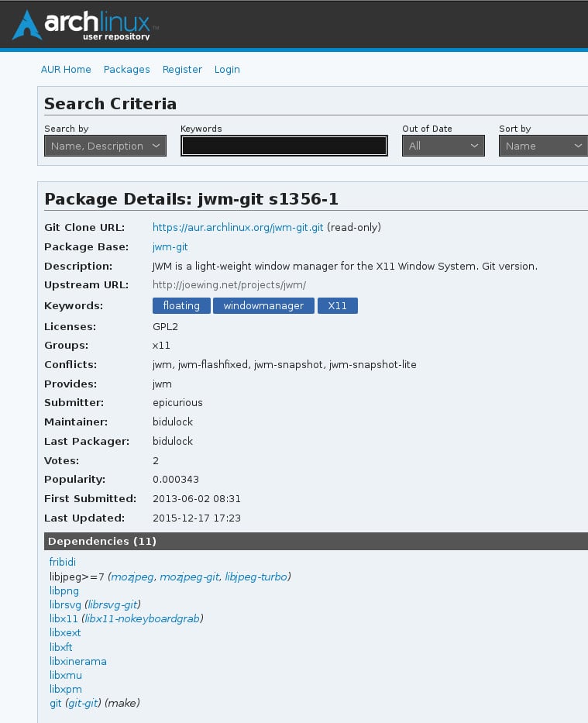Open the libxext dependency link
This screenshot has height=723, width=588.
click(x=65, y=632)
